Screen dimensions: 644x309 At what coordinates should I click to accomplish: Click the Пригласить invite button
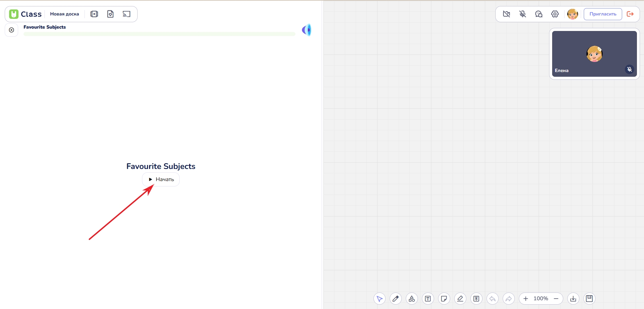click(x=603, y=14)
